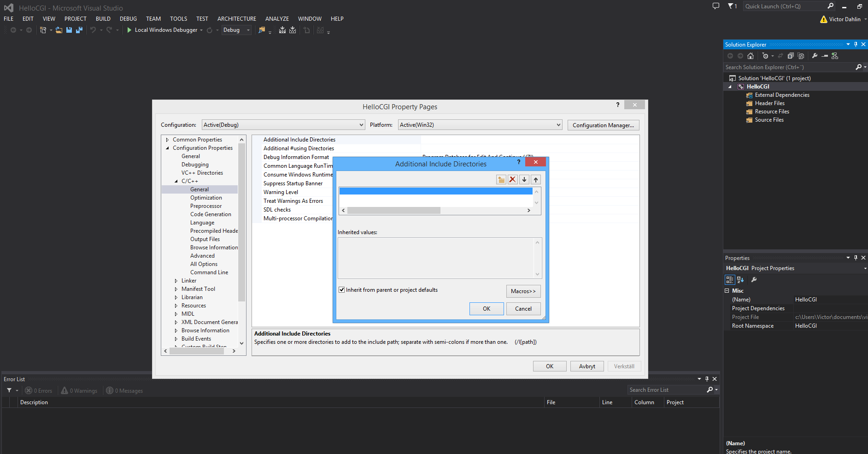Click the Macros>> button
868x454 pixels.
pyautogui.click(x=523, y=291)
